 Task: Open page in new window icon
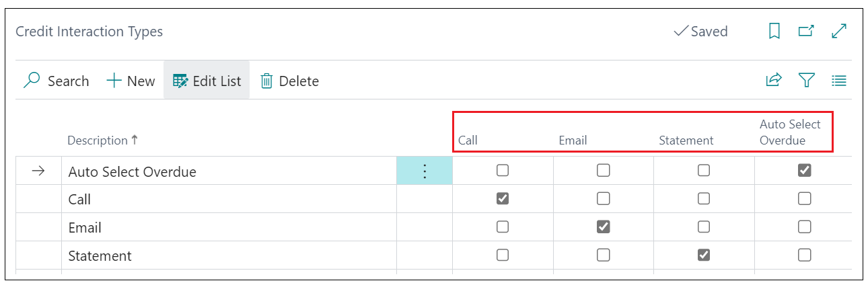(x=805, y=31)
